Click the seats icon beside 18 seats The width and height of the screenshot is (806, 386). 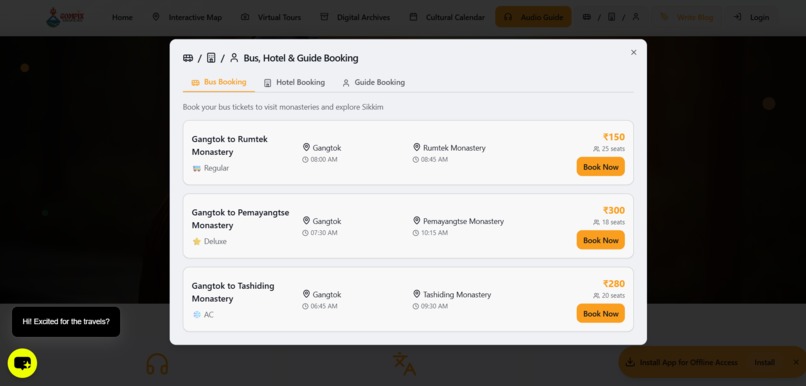(x=596, y=223)
